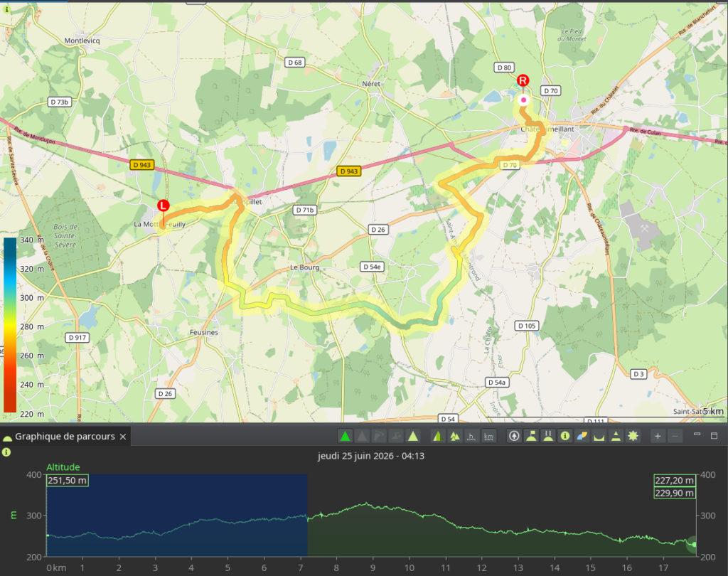Screen dimensions: 728x576
Task: Maximize the tour chart panel
Action: click(x=714, y=435)
